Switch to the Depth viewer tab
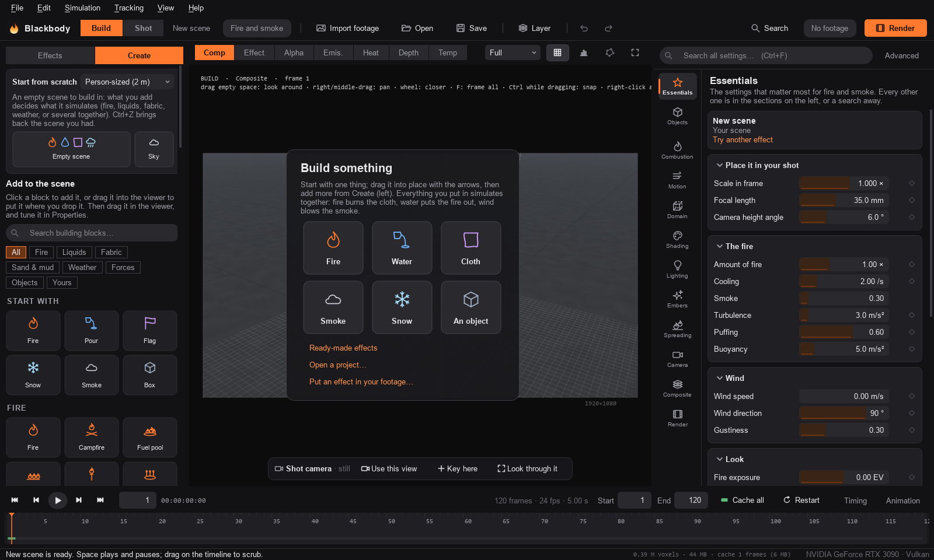The height and width of the screenshot is (560, 934). tap(409, 52)
